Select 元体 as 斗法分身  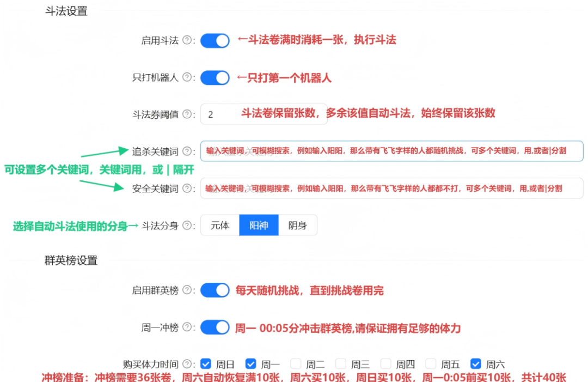pos(220,226)
